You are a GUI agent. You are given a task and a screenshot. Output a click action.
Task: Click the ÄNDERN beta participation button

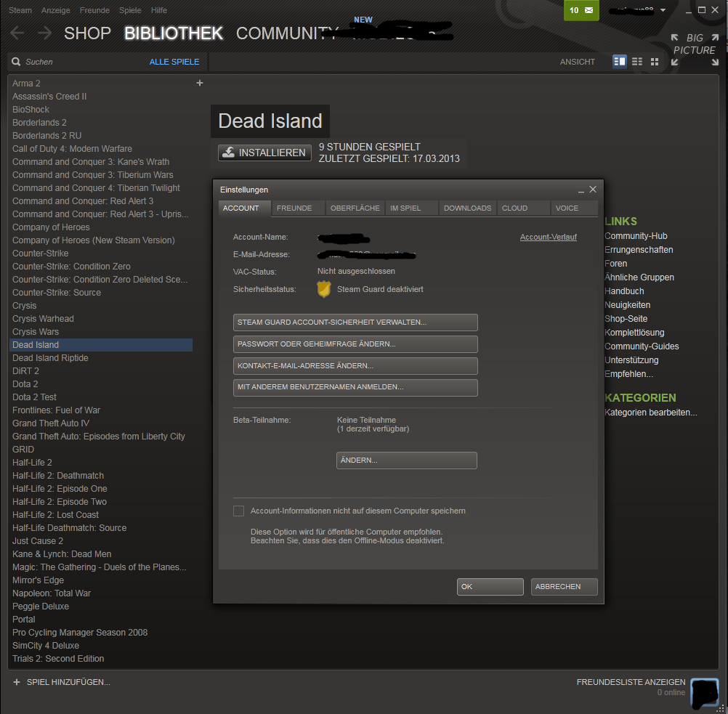[x=407, y=461]
